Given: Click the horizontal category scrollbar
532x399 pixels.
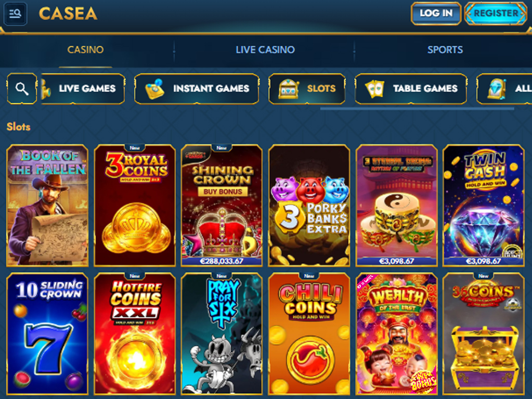Looking at the screenshot, I should click(417, 109).
